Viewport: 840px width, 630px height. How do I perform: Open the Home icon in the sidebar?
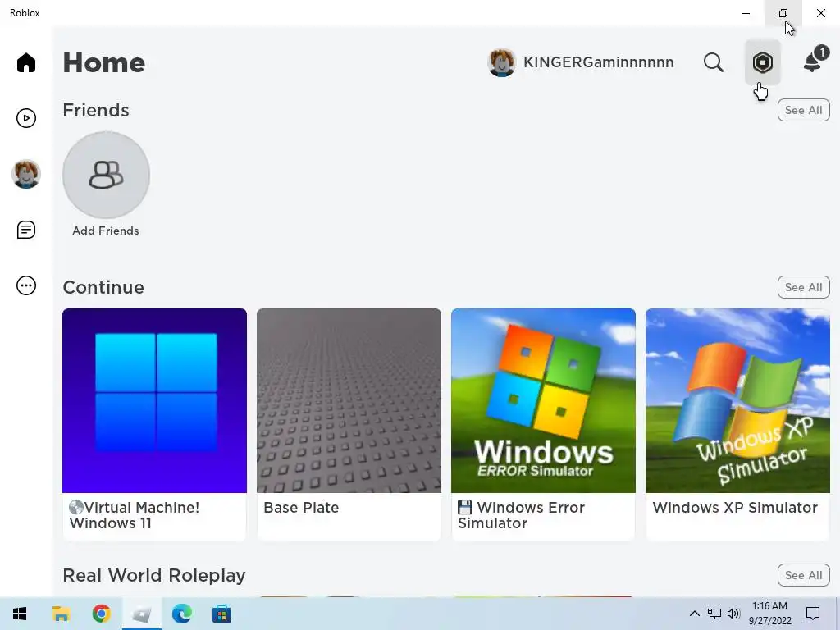pos(25,62)
